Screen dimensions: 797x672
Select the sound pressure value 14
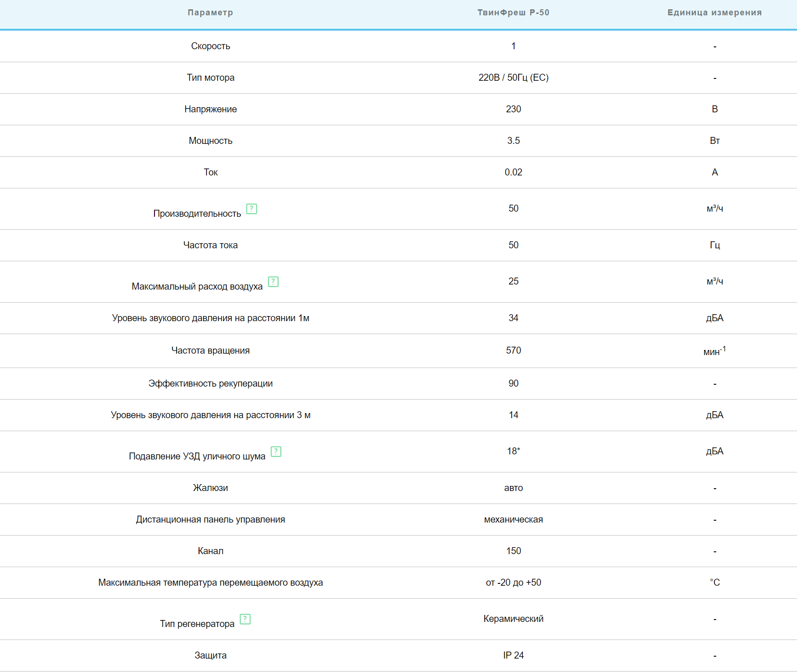[x=514, y=415]
